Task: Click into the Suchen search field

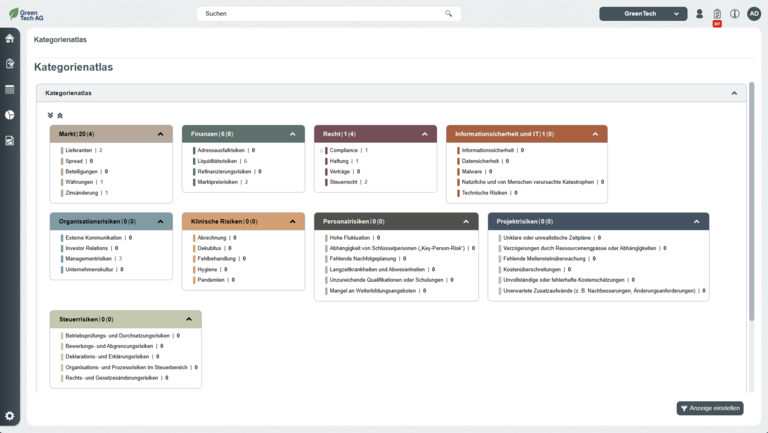Action: (x=320, y=14)
